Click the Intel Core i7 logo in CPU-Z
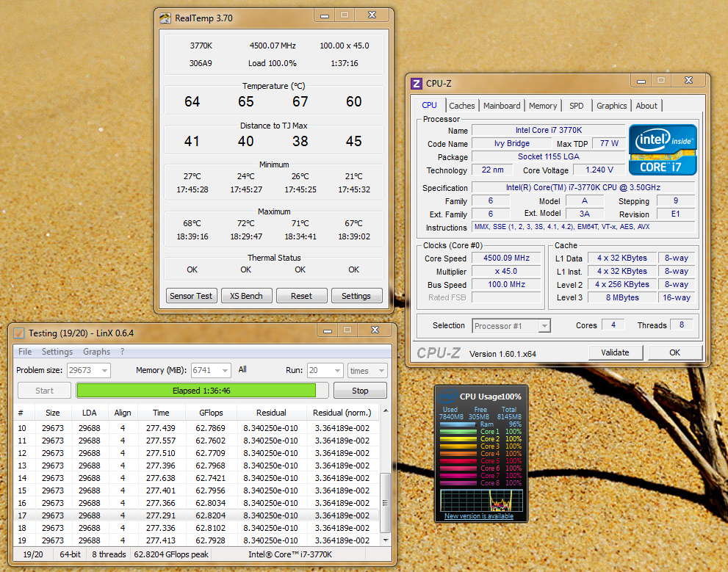 (x=663, y=150)
